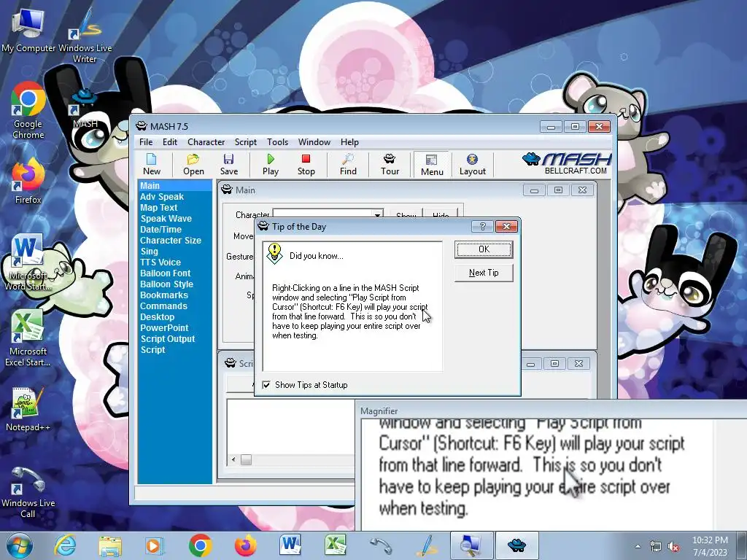Launch the Tour toolbar icon
Image resolution: width=747 pixels, height=560 pixels.
[x=390, y=164]
